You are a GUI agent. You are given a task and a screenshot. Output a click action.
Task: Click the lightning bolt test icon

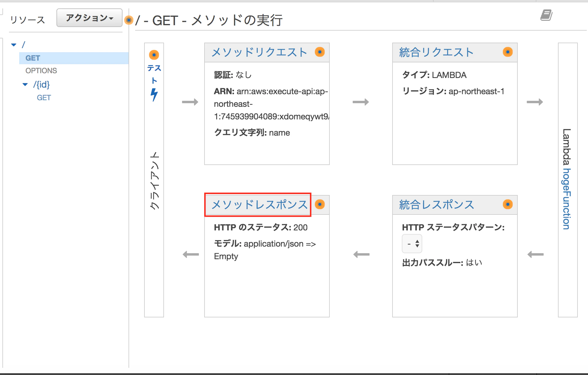point(154,95)
